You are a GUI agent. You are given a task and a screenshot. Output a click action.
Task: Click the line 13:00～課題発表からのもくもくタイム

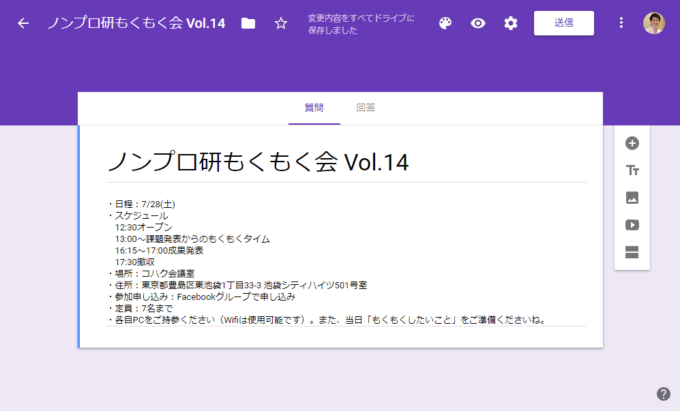coord(192,239)
